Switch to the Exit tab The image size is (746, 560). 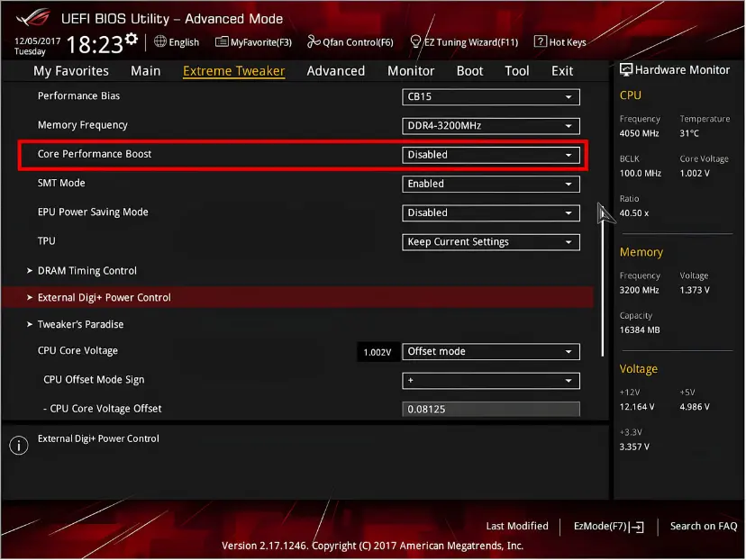[x=562, y=71]
